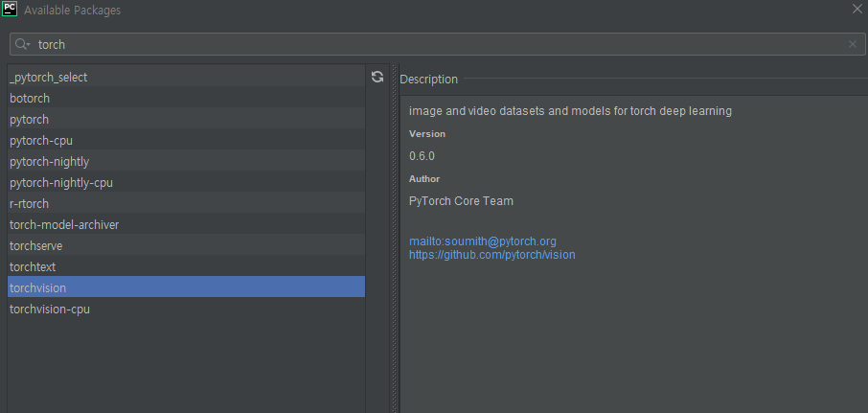Screen dimensions: 868x413
Task: Select the pytorch-nightly package row
Action: tap(186, 162)
